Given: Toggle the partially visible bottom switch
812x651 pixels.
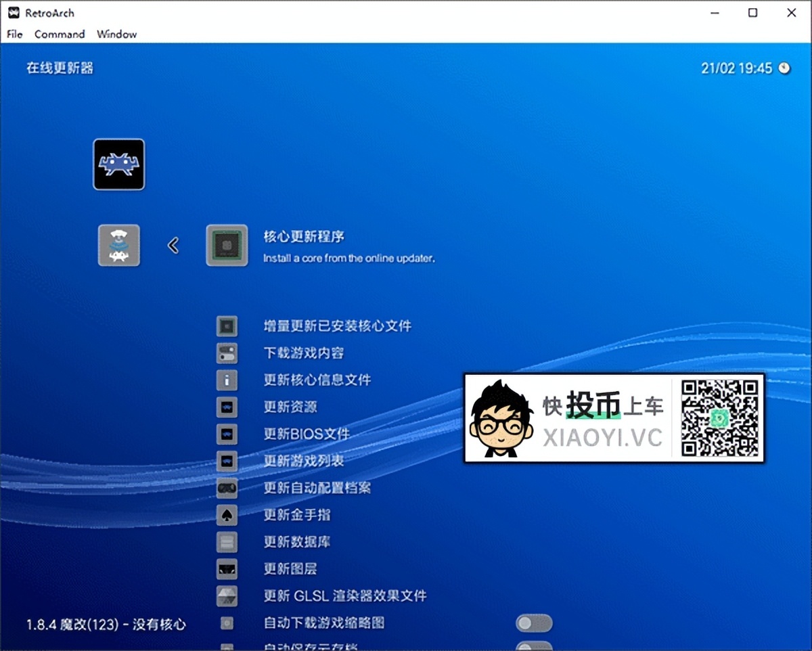Looking at the screenshot, I should [534, 646].
